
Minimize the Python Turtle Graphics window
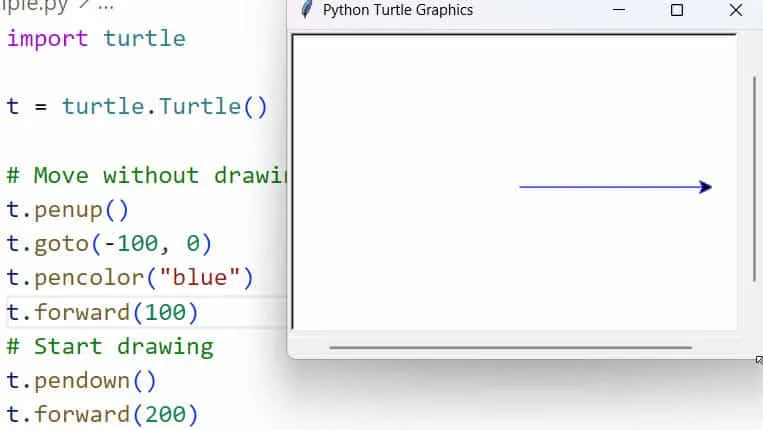tap(618, 10)
